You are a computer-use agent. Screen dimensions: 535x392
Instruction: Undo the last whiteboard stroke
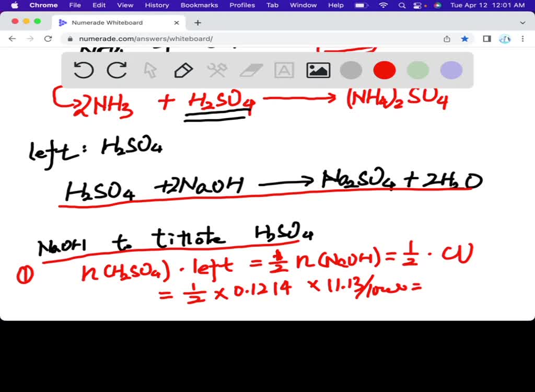(x=84, y=70)
